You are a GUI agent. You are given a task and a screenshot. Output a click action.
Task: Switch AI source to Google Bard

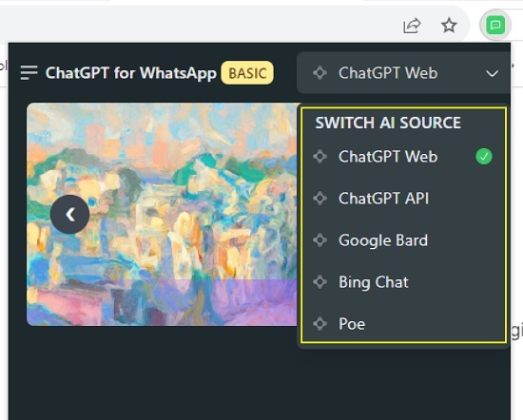403,240
